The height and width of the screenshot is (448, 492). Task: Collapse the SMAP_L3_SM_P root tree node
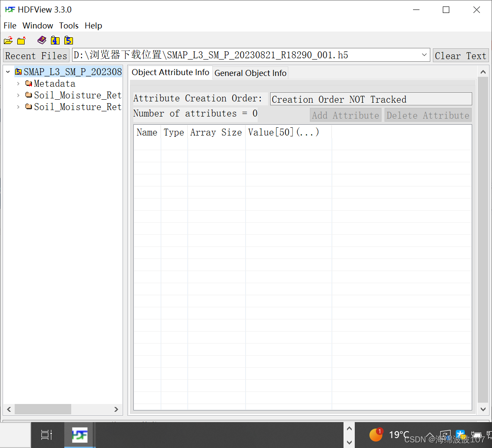point(8,72)
